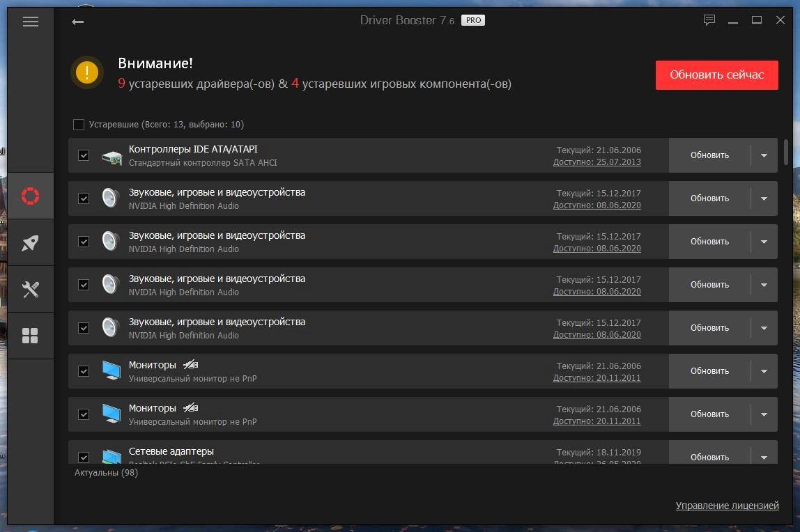
Task: Click the driver list vertical scrollbar
Action: tap(786, 152)
